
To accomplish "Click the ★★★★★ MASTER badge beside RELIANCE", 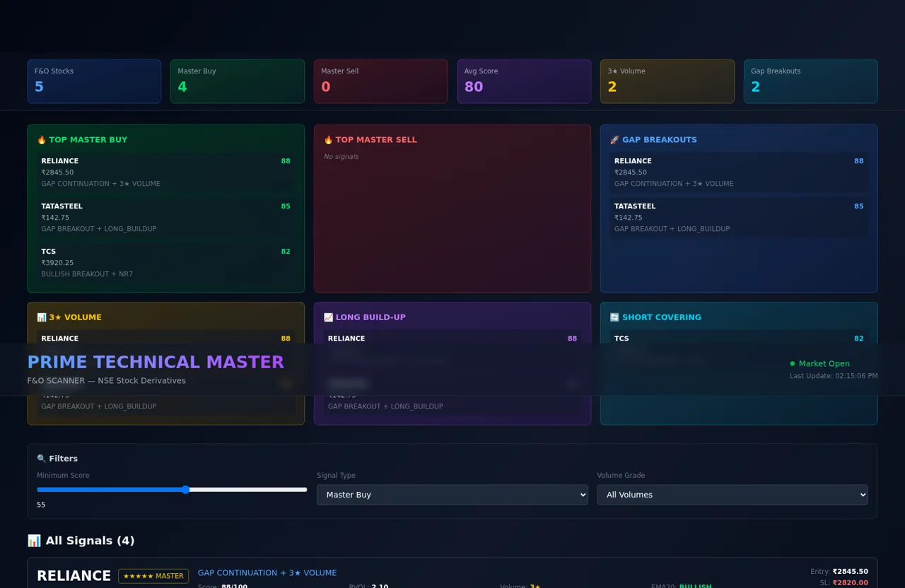I will click(x=153, y=576).
